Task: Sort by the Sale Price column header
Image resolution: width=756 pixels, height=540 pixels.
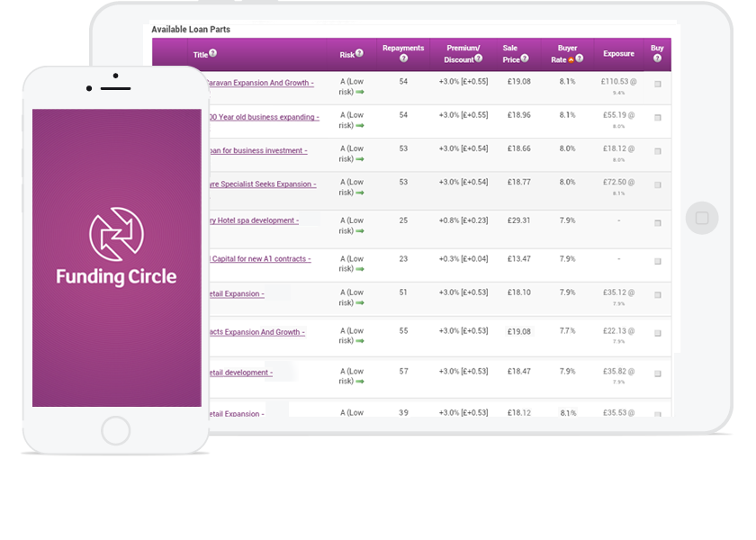Action: tap(511, 53)
